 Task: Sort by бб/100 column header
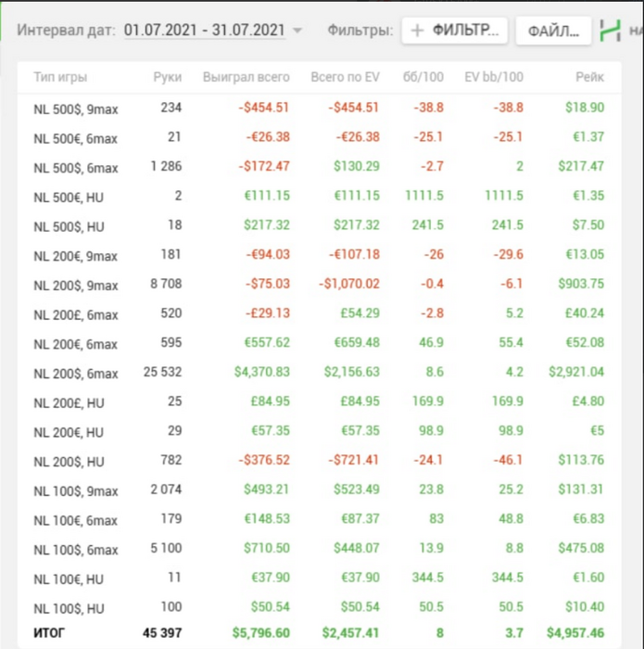pos(423,77)
